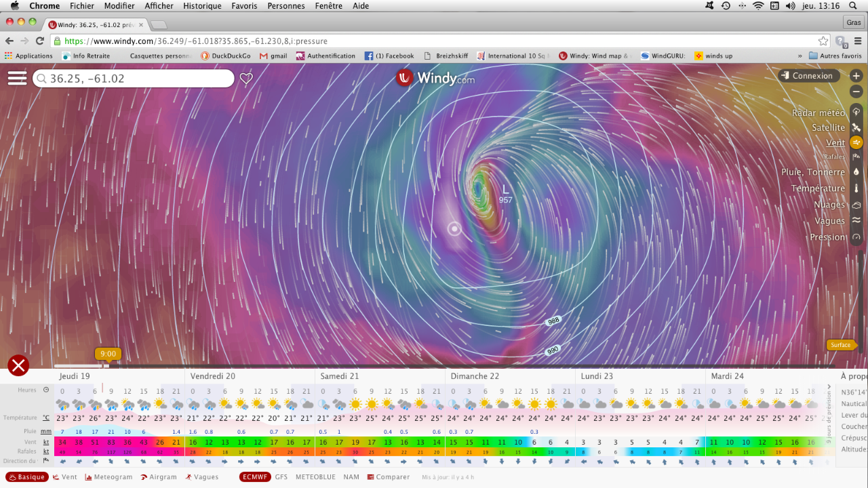Close forecast panel with red X

pyautogui.click(x=18, y=366)
